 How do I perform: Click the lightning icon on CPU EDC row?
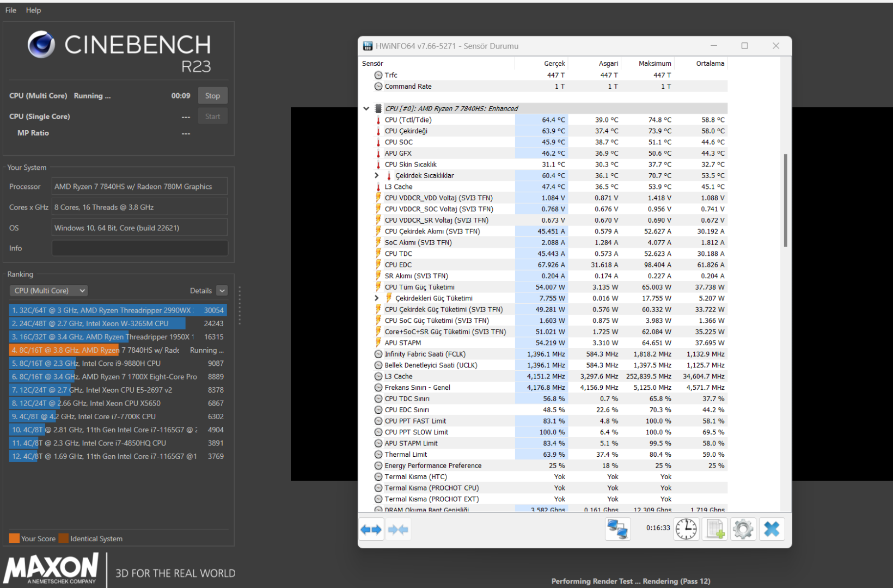(x=378, y=265)
